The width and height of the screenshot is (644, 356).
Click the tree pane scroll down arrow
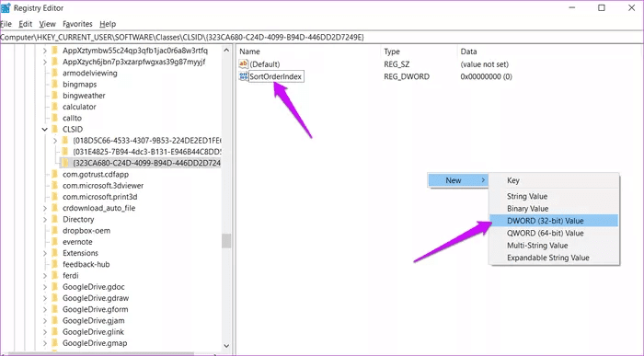[x=226, y=346]
